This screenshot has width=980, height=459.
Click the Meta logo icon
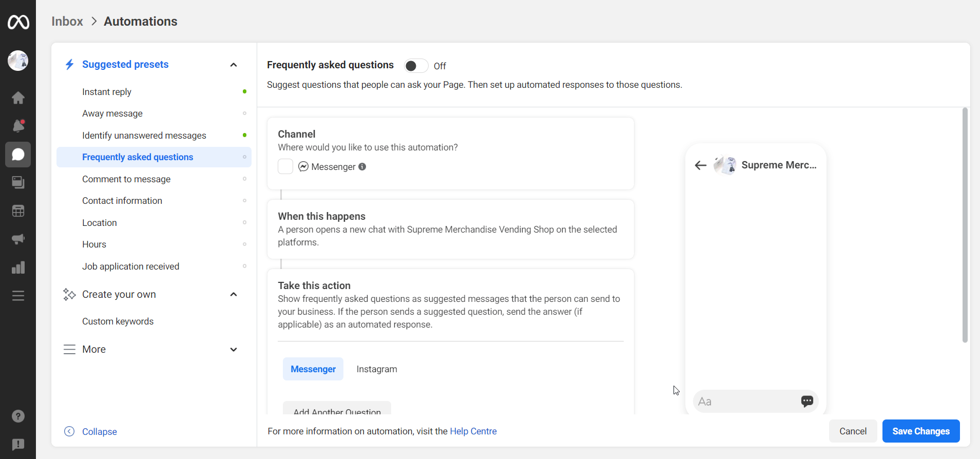pyautogui.click(x=18, y=22)
